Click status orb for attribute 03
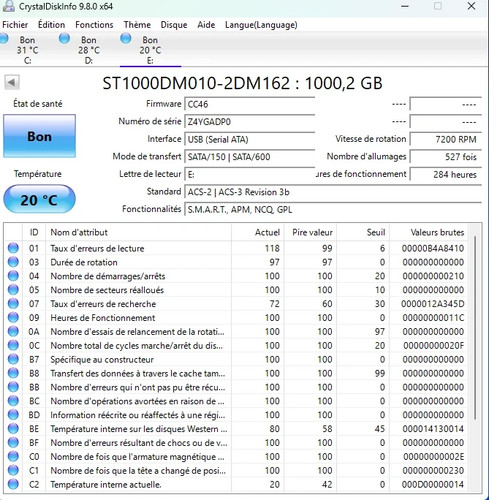This screenshot has width=489, height=500. click(13, 262)
